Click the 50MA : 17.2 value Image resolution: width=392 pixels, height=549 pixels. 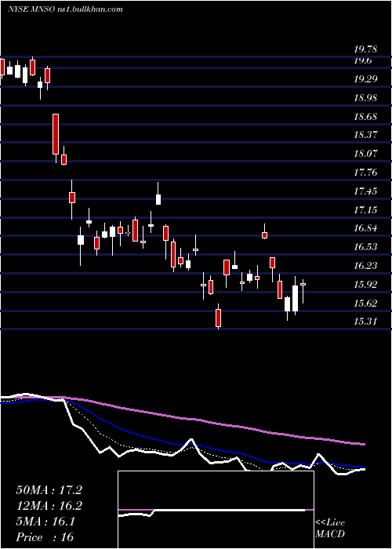49,490
